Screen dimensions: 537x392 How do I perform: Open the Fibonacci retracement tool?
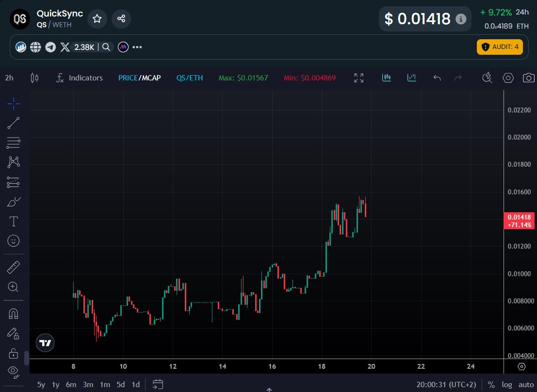point(14,142)
